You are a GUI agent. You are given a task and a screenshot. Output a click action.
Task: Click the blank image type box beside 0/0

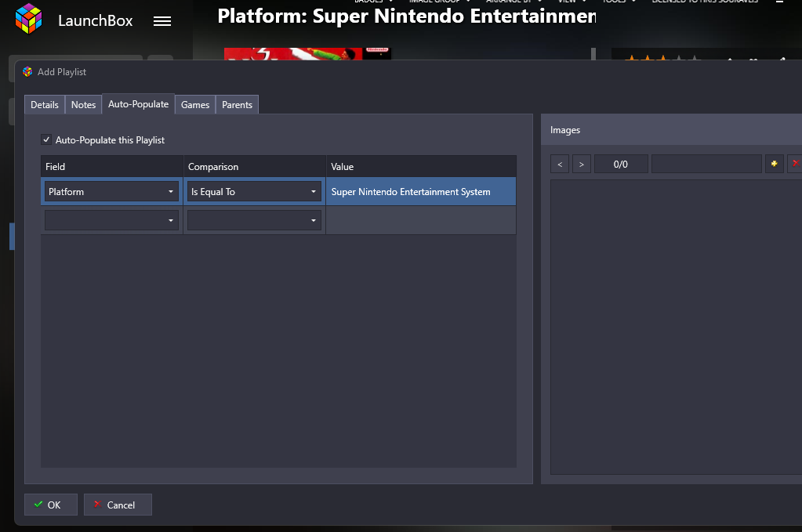click(x=706, y=164)
